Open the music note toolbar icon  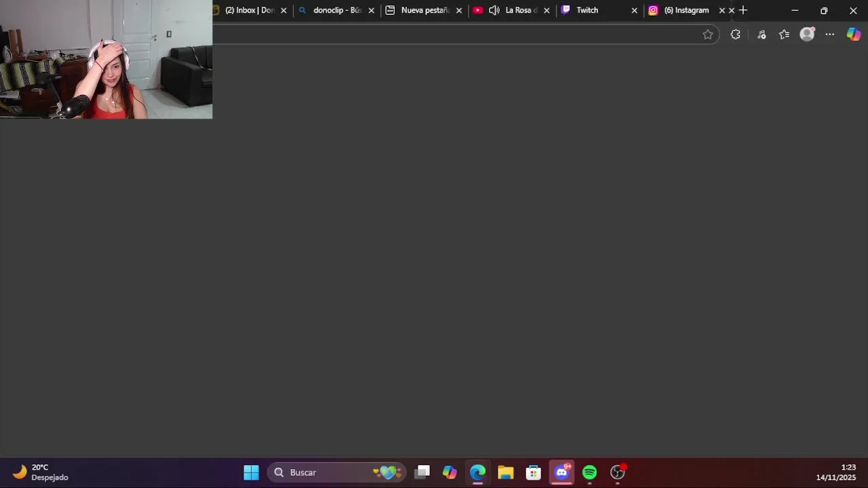click(762, 35)
